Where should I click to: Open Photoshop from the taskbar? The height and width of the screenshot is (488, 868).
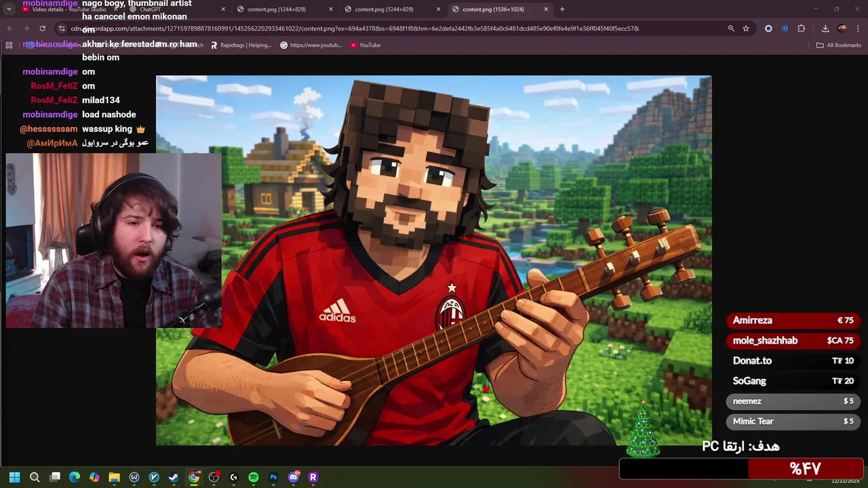tap(273, 477)
